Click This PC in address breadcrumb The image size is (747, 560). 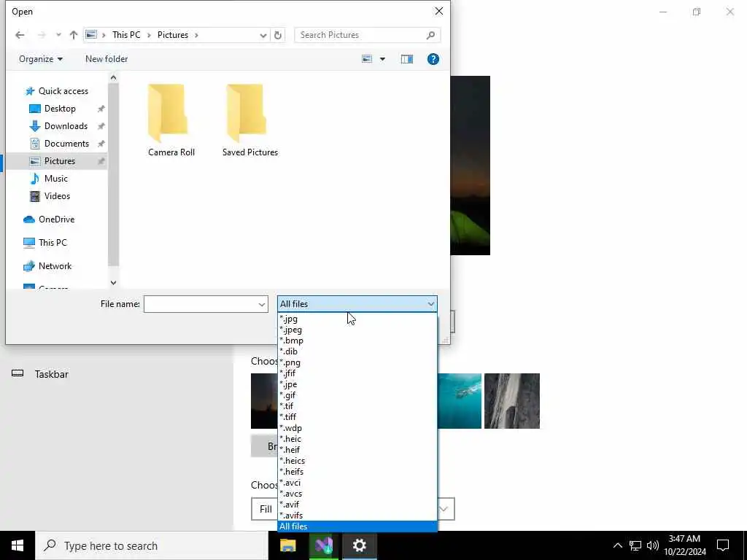(126, 35)
